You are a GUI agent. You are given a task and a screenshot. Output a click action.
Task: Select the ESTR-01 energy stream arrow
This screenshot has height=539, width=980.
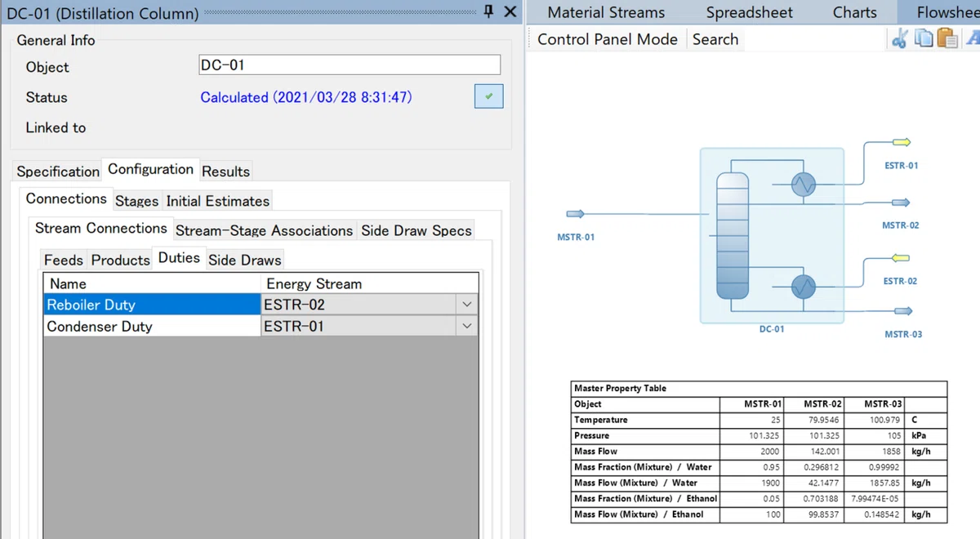pyautogui.click(x=901, y=143)
